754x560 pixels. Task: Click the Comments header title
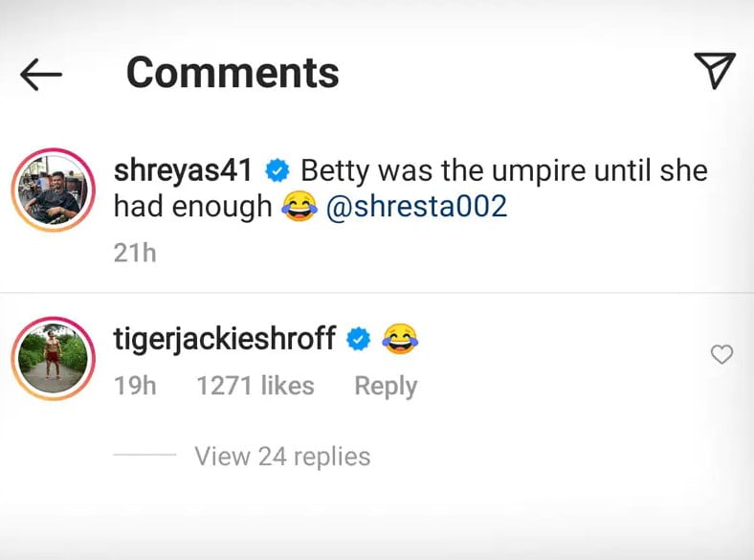(233, 72)
